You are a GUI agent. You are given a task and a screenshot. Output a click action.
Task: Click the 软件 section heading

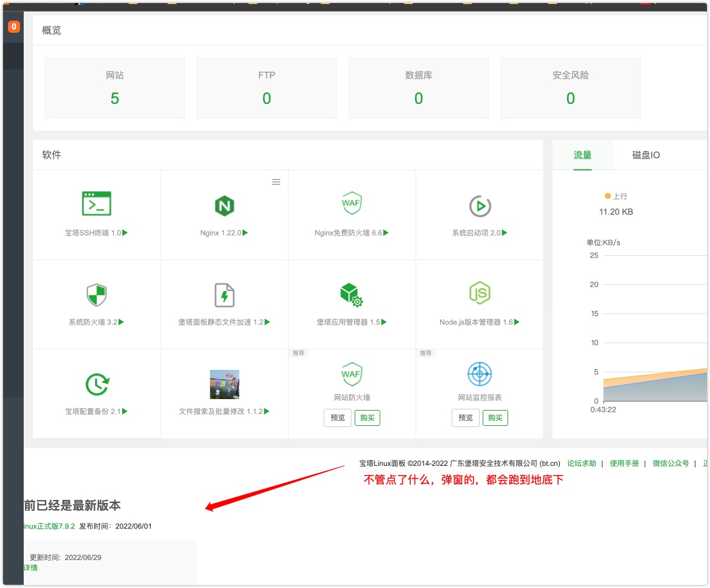(x=52, y=155)
